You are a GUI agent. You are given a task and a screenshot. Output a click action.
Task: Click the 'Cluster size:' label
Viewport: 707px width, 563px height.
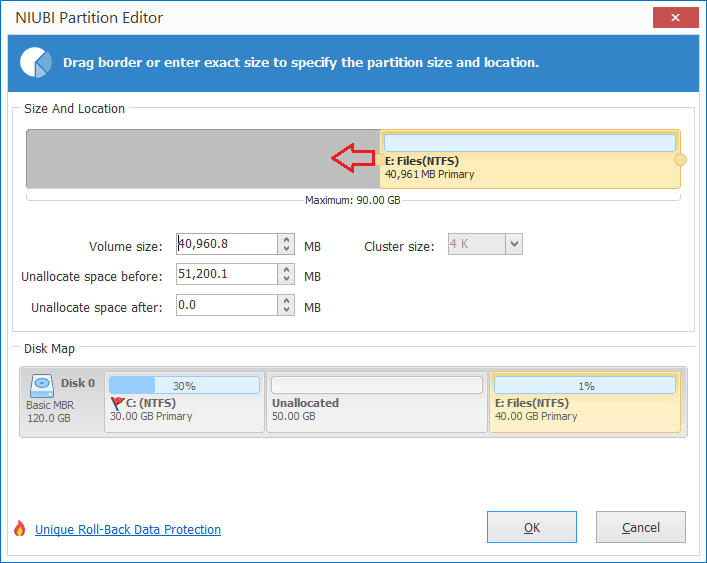tap(399, 247)
